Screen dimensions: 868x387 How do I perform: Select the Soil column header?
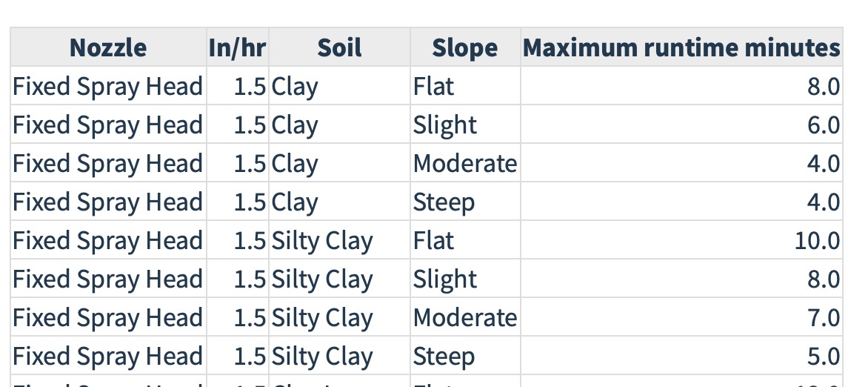(x=339, y=47)
